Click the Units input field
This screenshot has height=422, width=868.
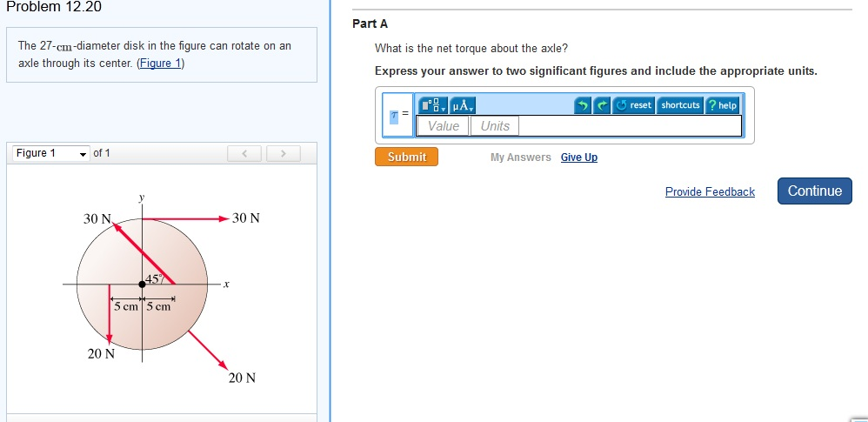pyautogui.click(x=495, y=126)
